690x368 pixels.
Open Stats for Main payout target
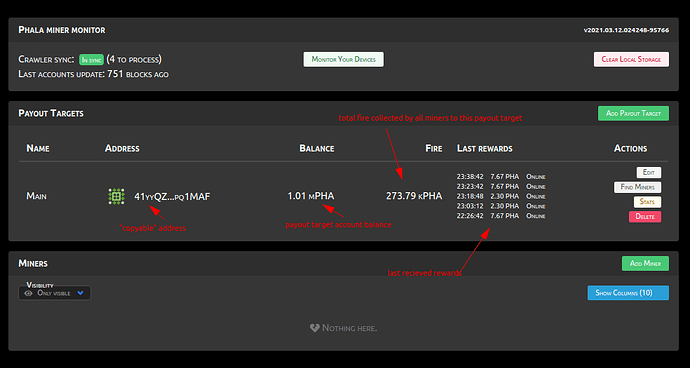point(647,202)
